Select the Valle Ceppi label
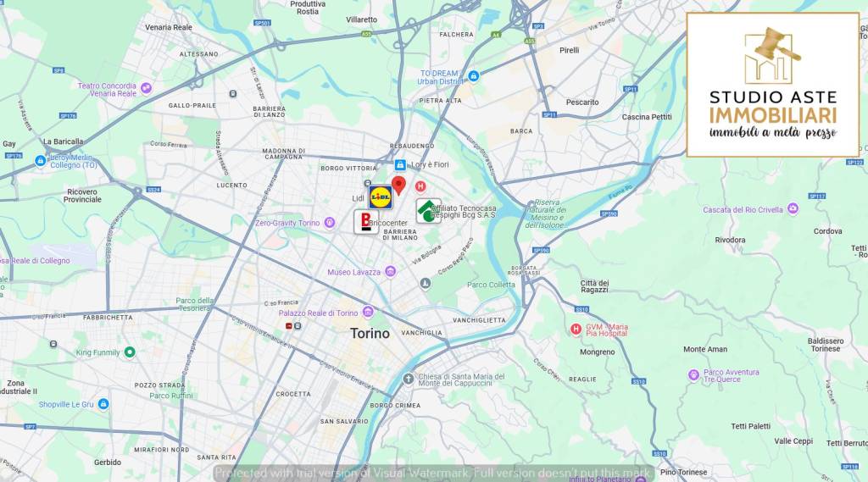This screenshot has width=868, height=482. coord(793,441)
